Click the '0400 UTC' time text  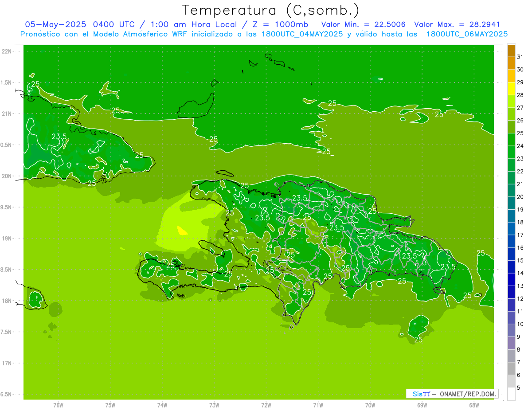[x=115, y=24]
